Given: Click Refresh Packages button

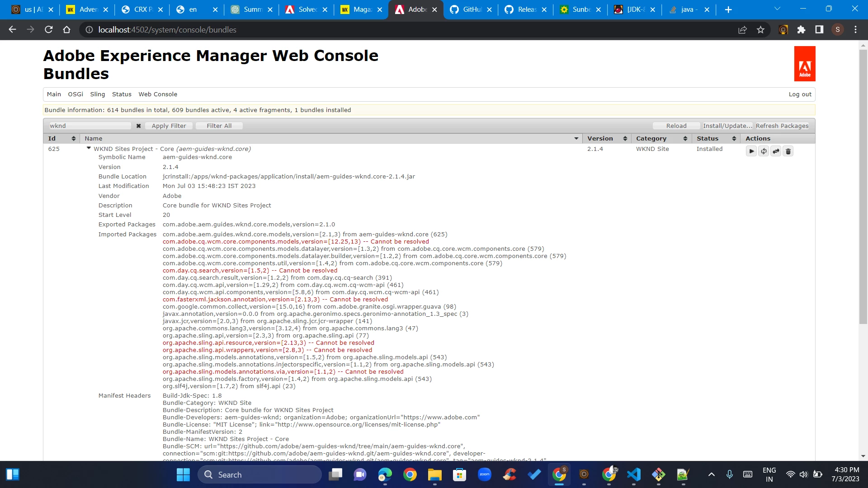Looking at the screenshot, I should 782,126.
